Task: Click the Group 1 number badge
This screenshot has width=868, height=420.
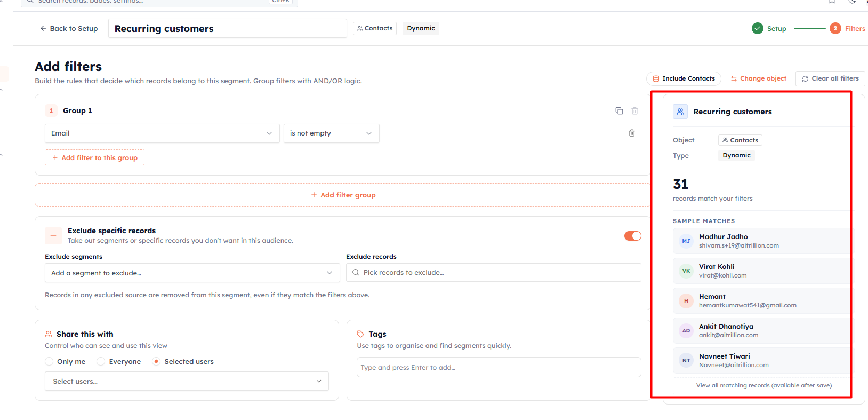Action: click(x=51, y=110)
